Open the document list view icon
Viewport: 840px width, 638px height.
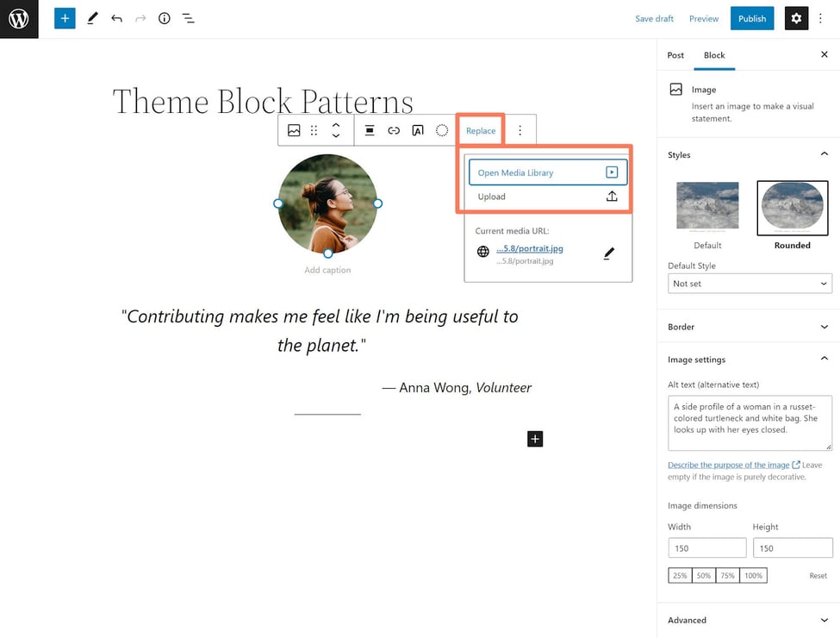pyautogui.click(x=189, y=18)
